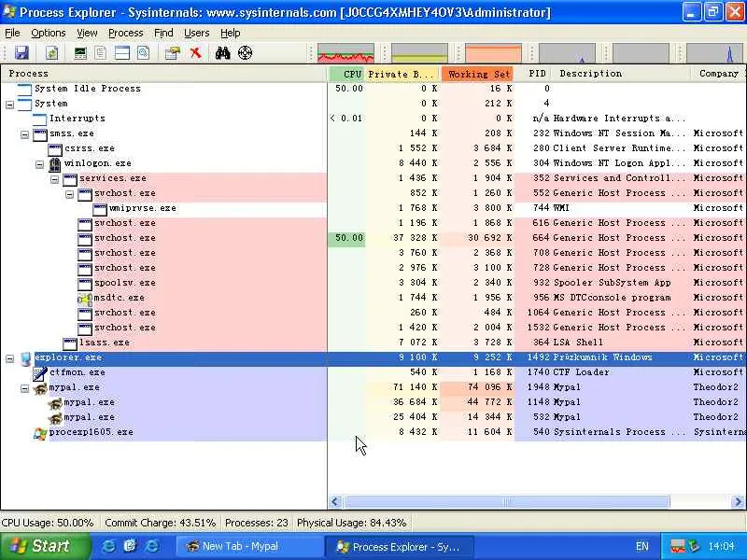Viewport: 747px width, 560px height.
Task: Open the Find menu
Action: tap(163, 33)
